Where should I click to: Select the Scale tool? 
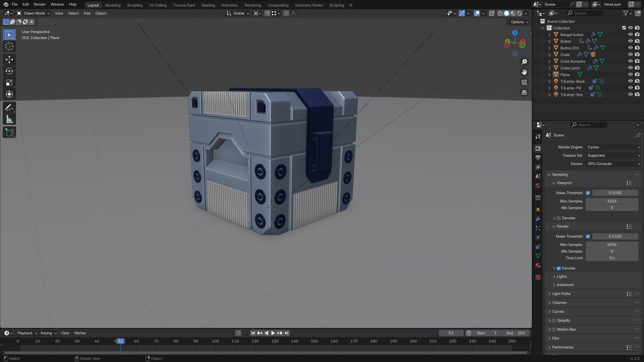[x=9, y=82]
